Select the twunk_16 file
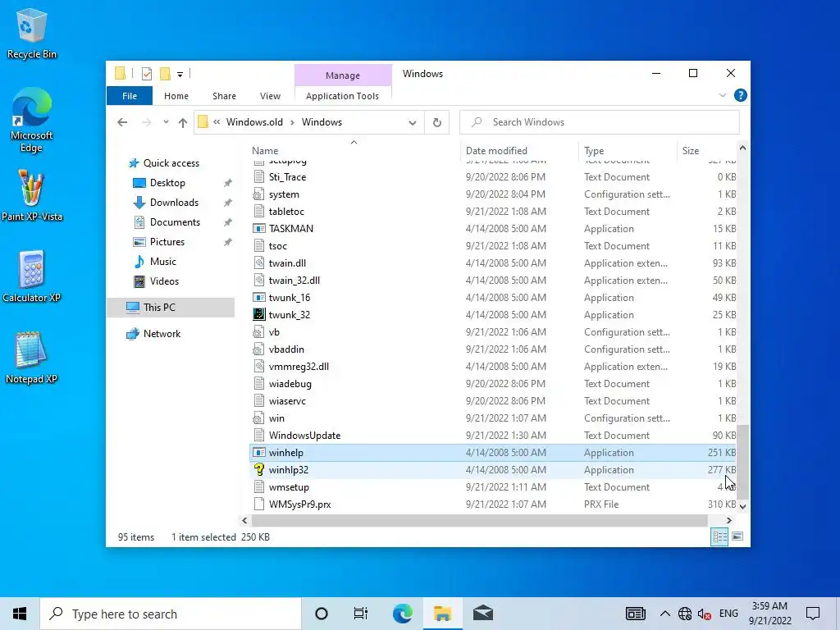840x630 pixels. click(x=493, y=298)
